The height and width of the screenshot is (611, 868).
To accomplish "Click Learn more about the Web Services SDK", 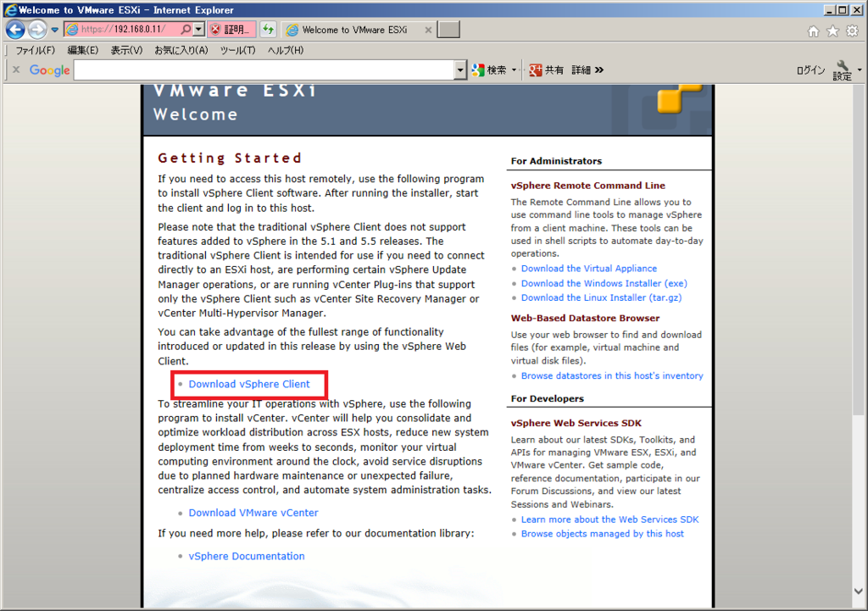I will [609, 519].
